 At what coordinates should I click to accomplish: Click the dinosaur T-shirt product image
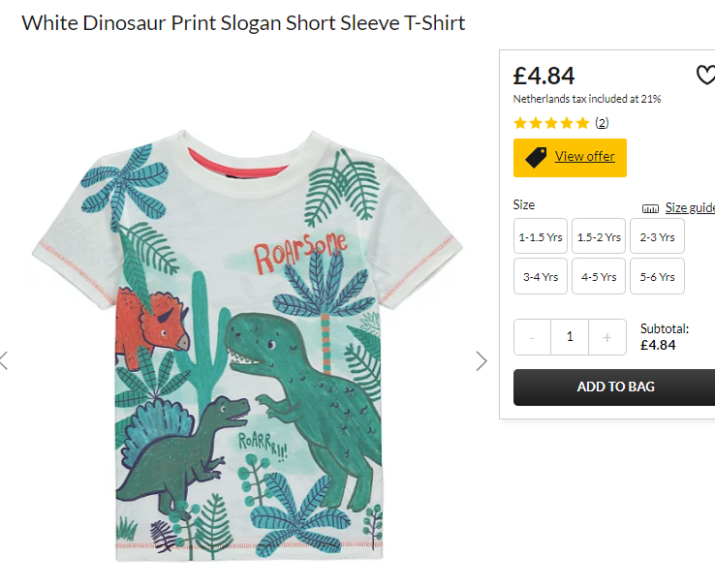[x=247, y=345]
